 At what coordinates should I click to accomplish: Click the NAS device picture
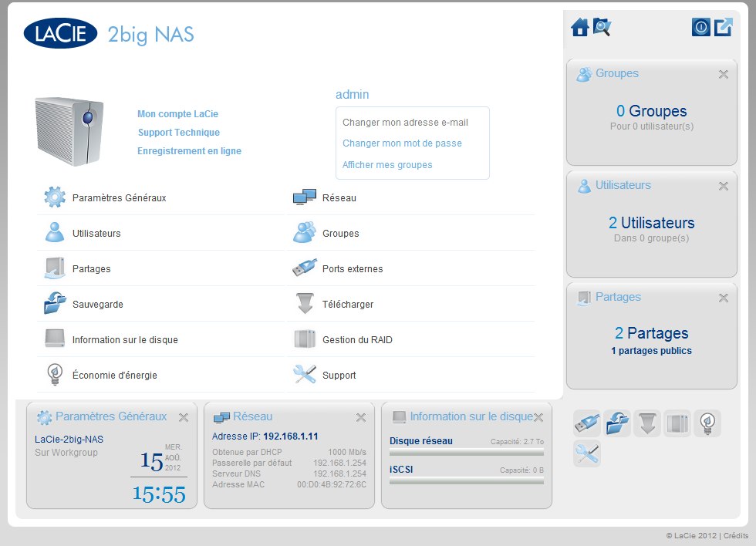point(69,131)
